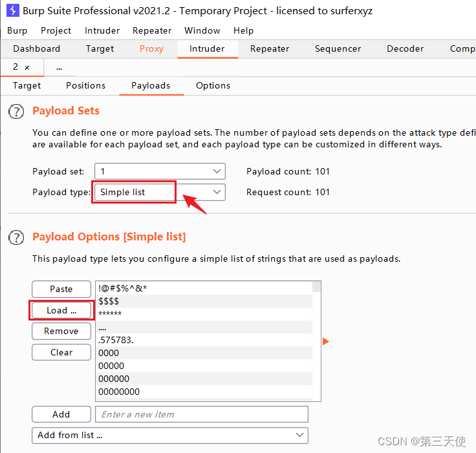The height and width of the screenshot is (453, 476).
Task: Click the Add button
Action: click(61, 414)
